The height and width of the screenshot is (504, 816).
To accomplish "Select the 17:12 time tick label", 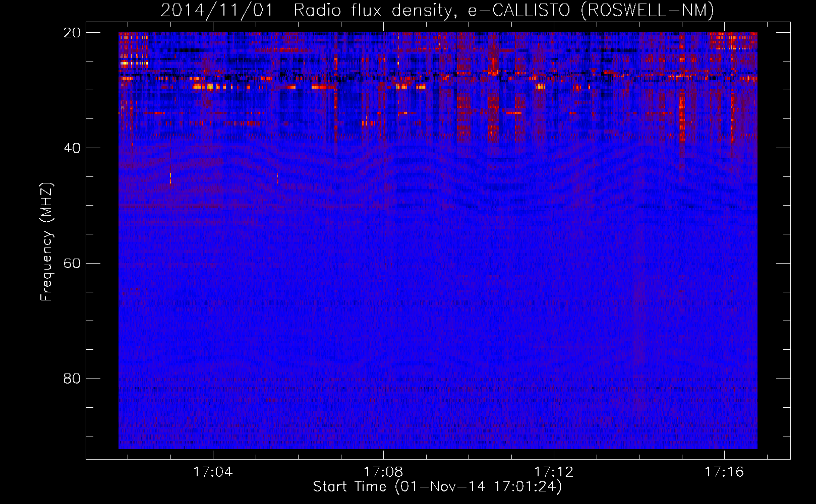I will pos(554,472).
